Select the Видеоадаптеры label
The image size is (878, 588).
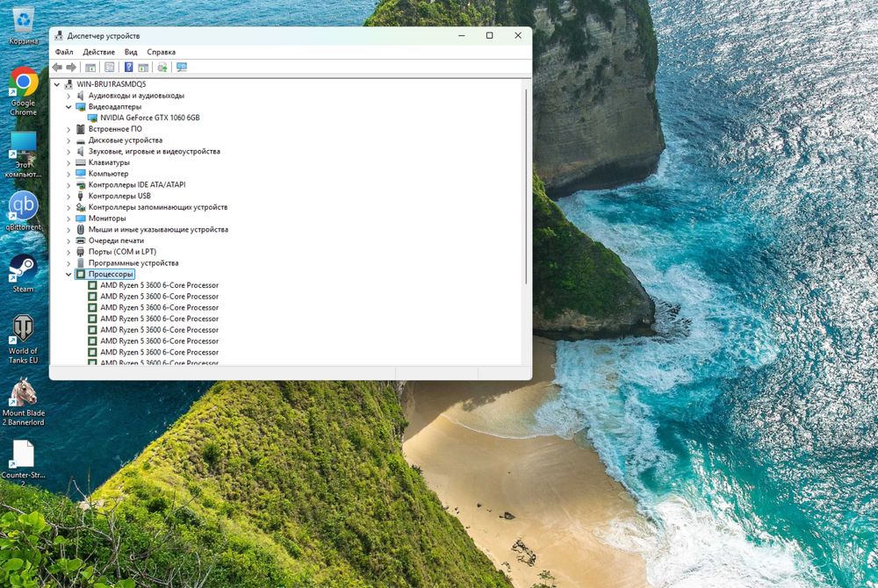click(115, 107)
